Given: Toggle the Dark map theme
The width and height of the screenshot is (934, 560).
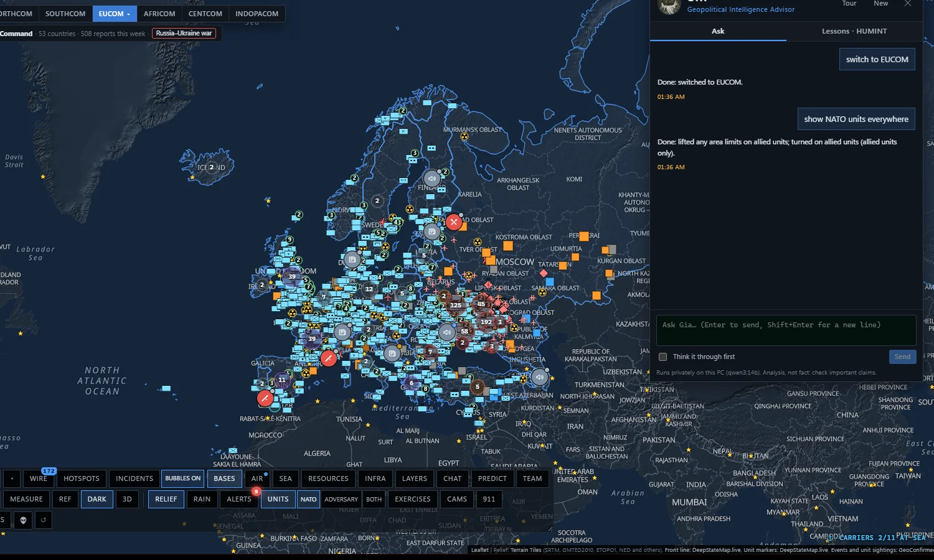Looking at the screenshot, I should (97, 499).
